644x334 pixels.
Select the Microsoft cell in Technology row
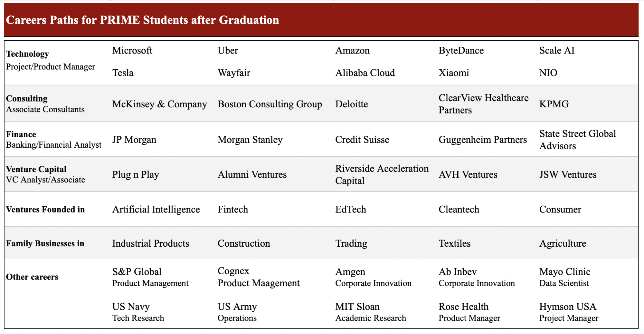coord(132,50)
